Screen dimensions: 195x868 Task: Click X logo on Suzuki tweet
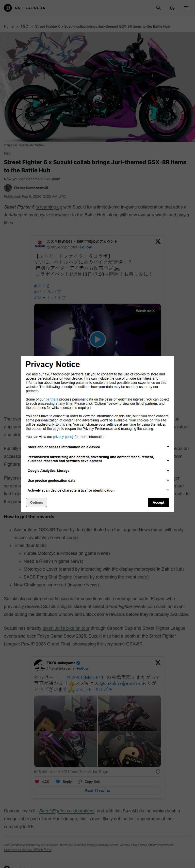tap(158, 241)
